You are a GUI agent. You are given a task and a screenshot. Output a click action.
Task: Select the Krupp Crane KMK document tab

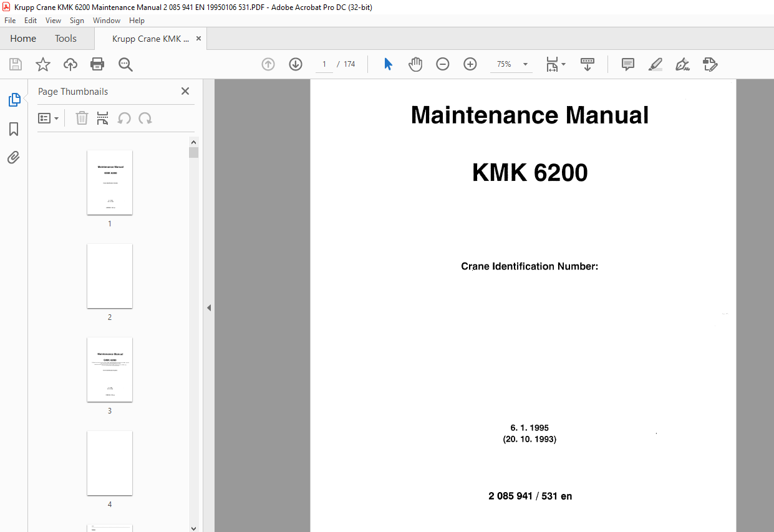click(x=150, y=39)
